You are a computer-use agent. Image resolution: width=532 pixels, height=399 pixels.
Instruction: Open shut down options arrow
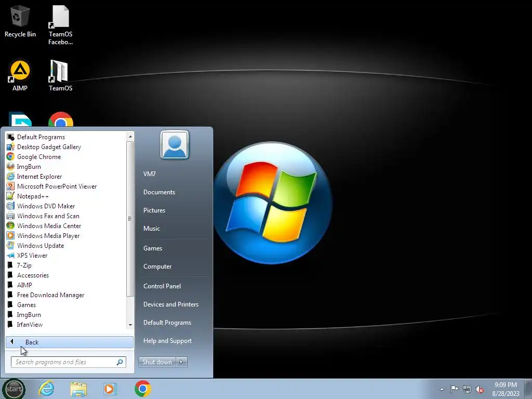coord(181,362)
